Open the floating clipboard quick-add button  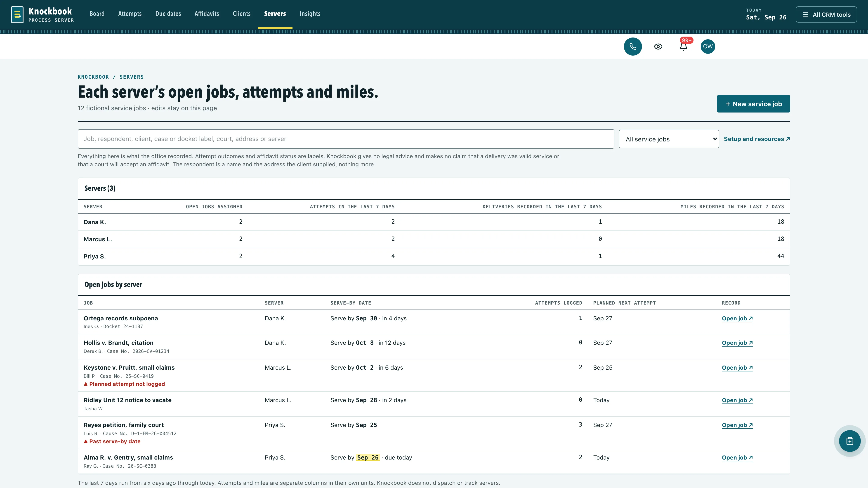click(849, 441)
